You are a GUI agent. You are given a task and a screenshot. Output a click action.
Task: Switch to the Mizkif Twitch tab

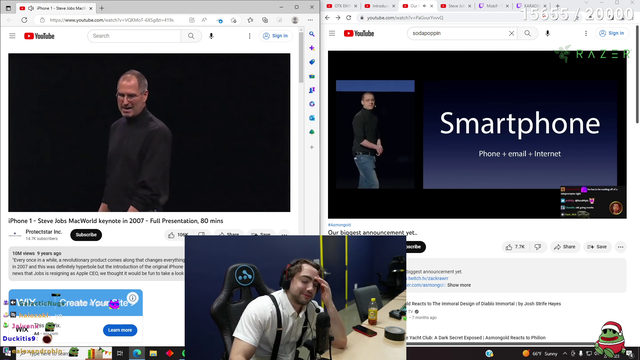pyautogui.click(x=493, y=6)
